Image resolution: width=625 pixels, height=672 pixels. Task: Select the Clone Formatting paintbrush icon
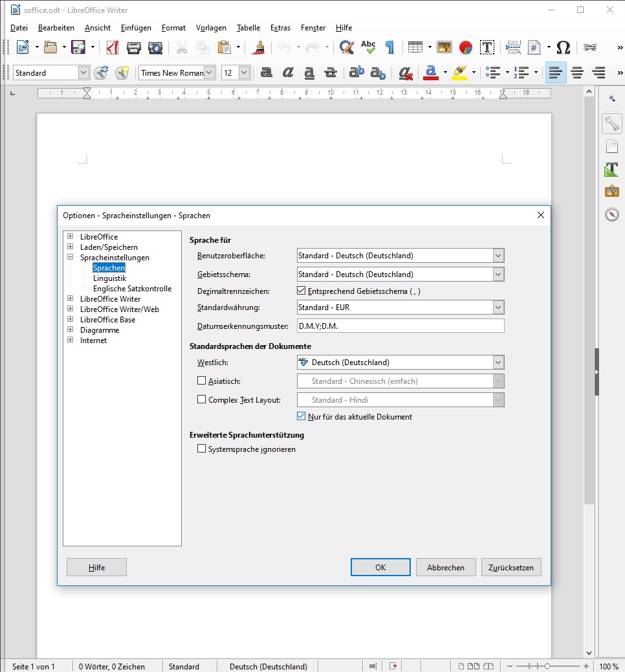click(x=258, y=47)
